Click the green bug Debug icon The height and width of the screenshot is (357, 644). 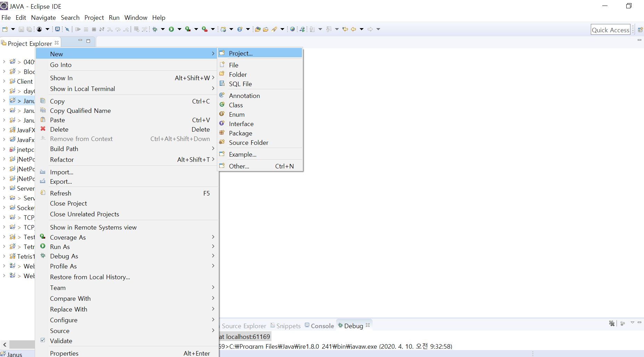[x=155, y=29]
